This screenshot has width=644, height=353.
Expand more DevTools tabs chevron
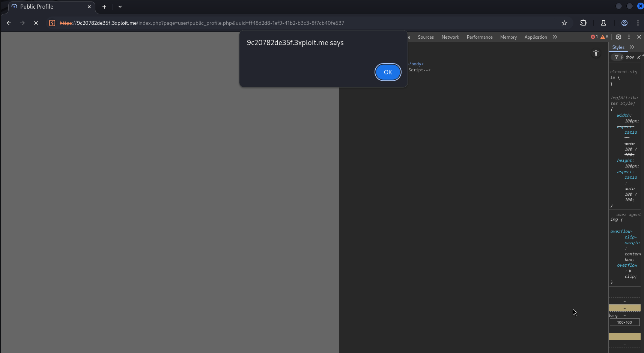tap(555, 37)
